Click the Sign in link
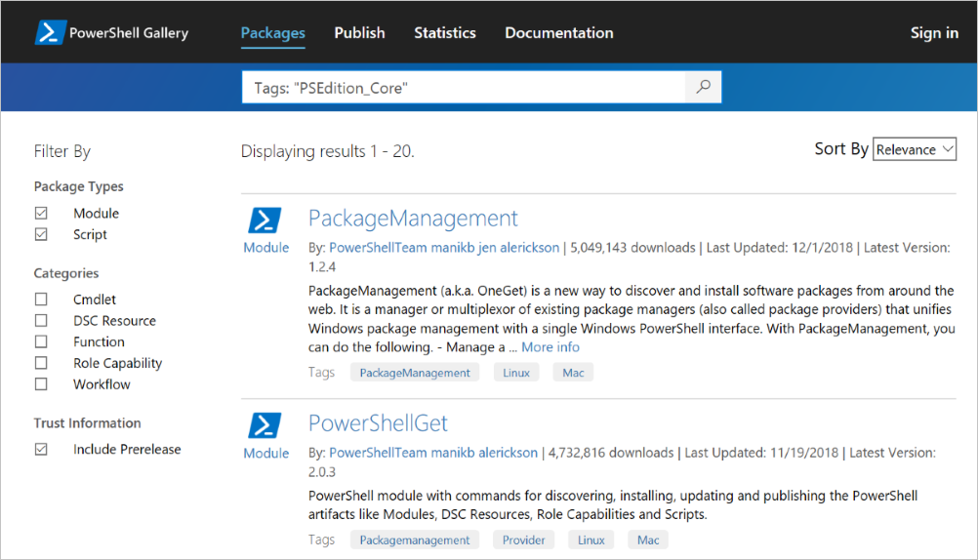This screenshot has height=560, width=978. tap(934, 33)
